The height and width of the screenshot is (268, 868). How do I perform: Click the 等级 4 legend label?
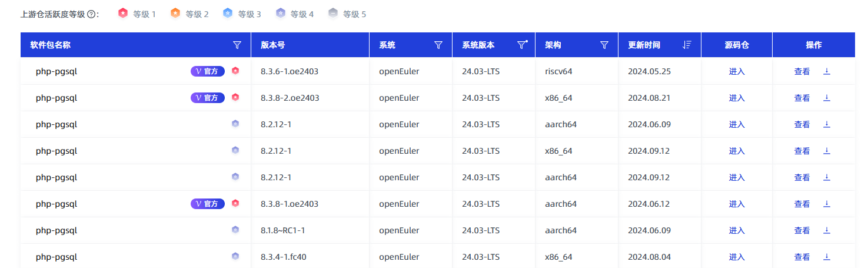[302, 14]
